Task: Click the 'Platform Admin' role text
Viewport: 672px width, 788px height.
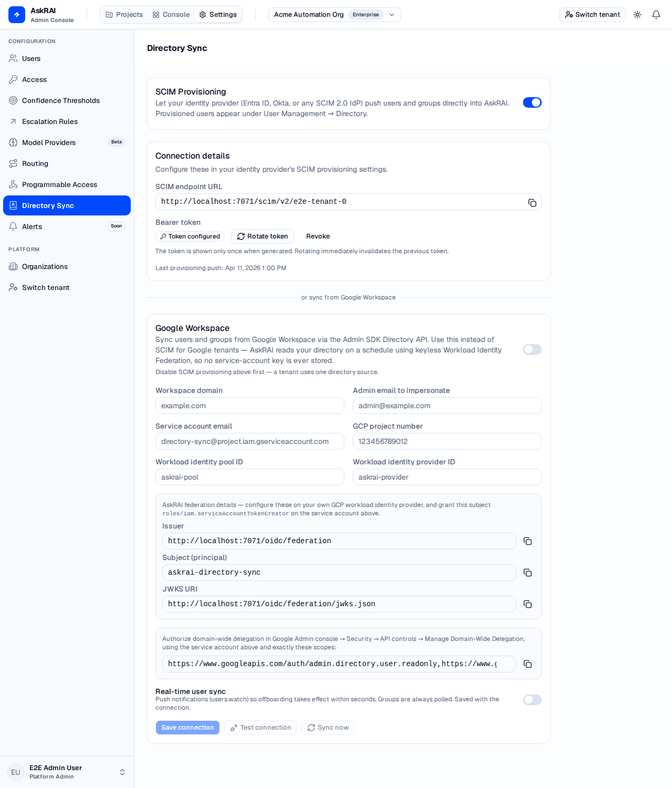Action: [x=51, y=776]
